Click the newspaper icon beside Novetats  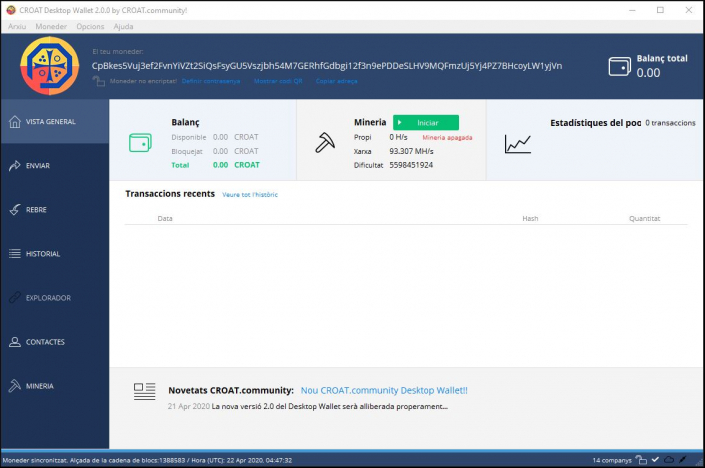(x=144, y=392)
